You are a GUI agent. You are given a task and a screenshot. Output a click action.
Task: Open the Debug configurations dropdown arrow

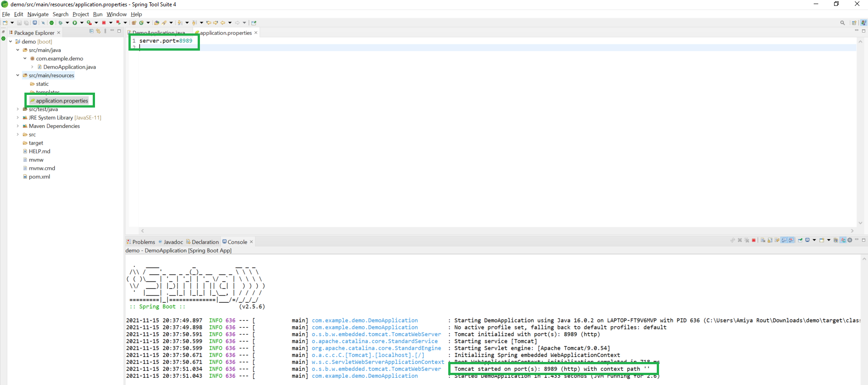[67, 23]
